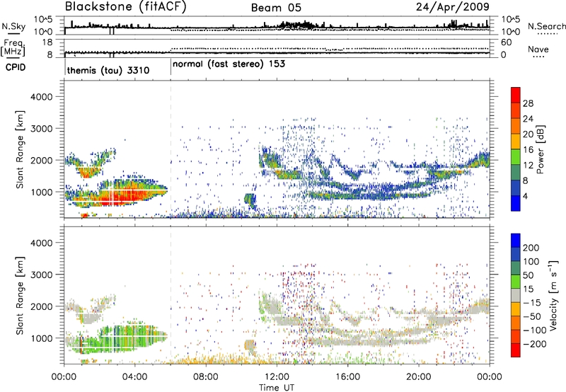Screen dimensions: 566x392
Task: Pick the red top segment of the Power color bar
Action: tap(516, 96)
